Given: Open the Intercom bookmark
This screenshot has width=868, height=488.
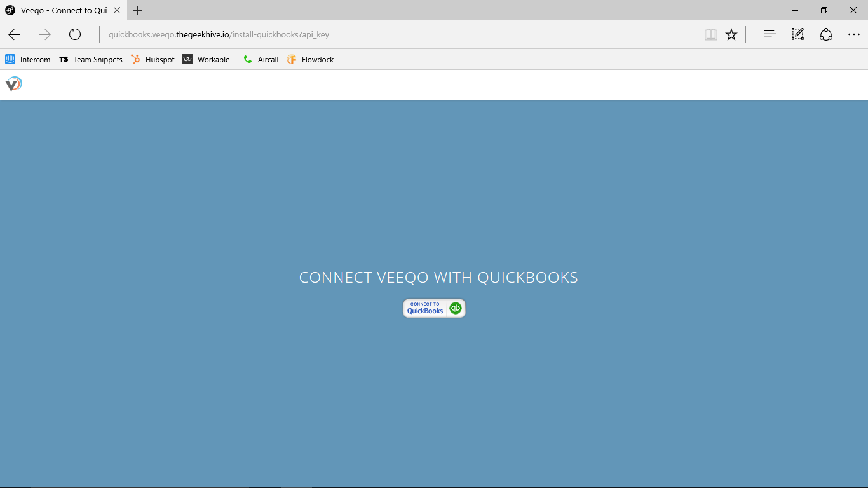Looking at the screenshot, I should pyautogui.click(x=28, y=59).
